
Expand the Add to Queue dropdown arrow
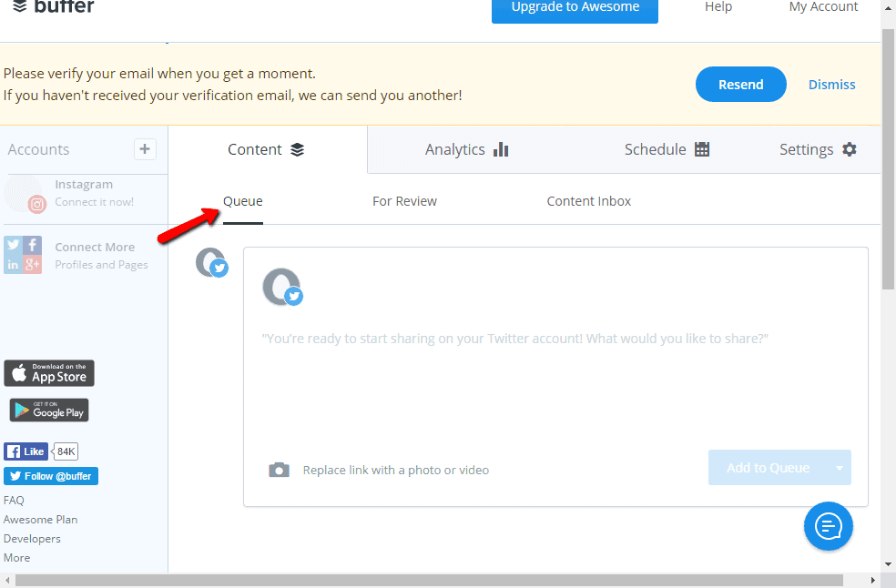839,468
